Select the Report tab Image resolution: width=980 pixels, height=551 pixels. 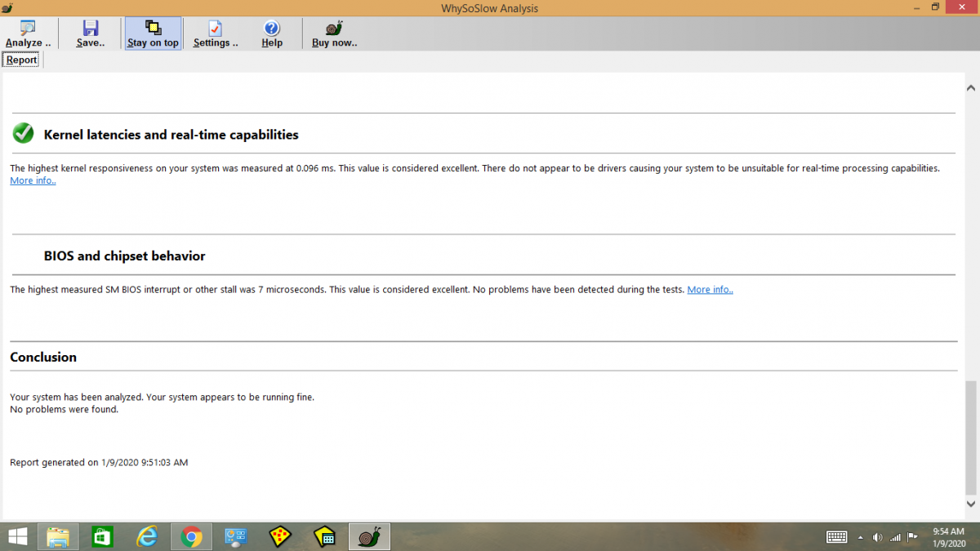22,60
